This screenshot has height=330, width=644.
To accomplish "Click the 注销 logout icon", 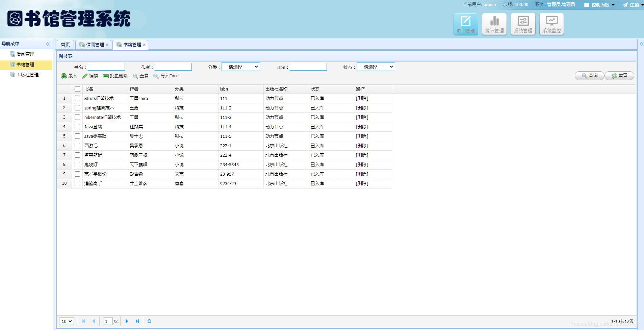I will pyautogui.click(x=625, y=5).
